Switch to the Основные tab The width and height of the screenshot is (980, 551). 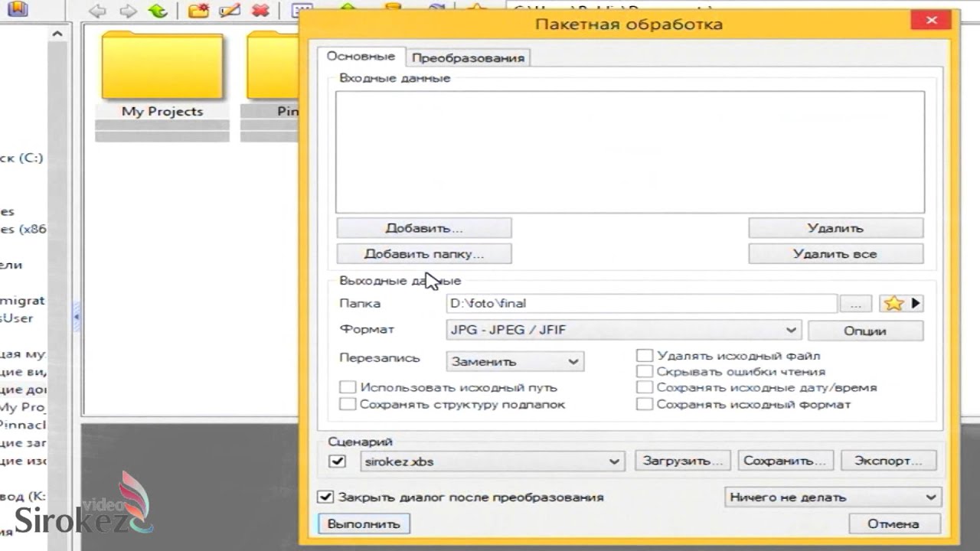361,57
